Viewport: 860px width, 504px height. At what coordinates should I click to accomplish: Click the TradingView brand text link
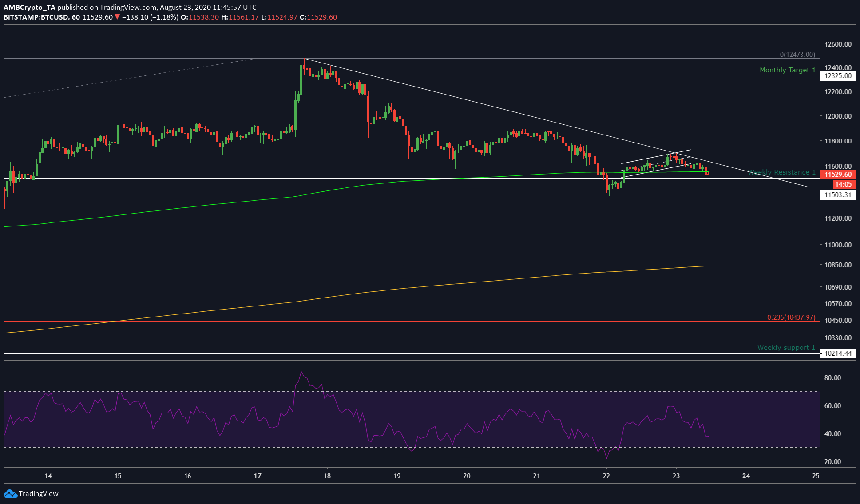(39, 493)
